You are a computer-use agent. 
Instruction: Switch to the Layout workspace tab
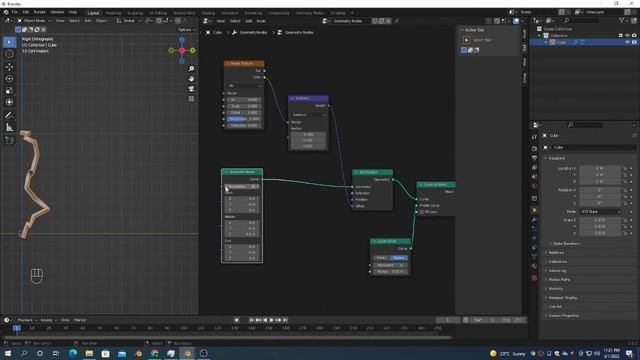pos(93,13)
